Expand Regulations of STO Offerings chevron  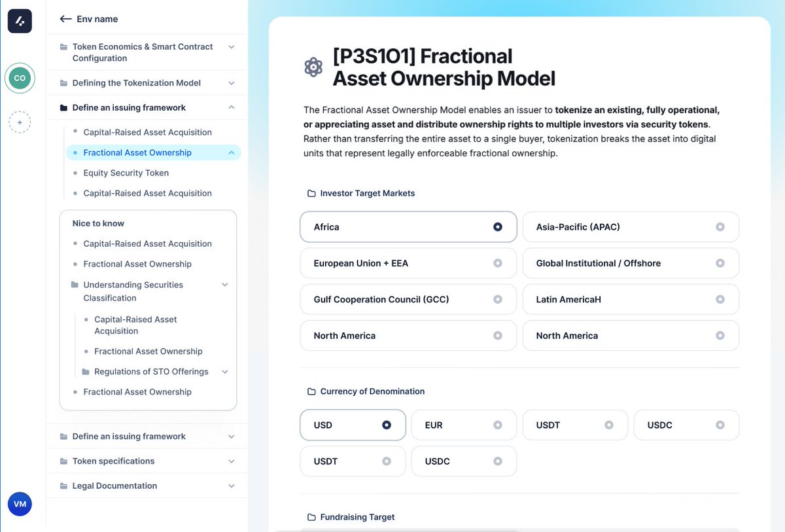[x=225, y=372]
